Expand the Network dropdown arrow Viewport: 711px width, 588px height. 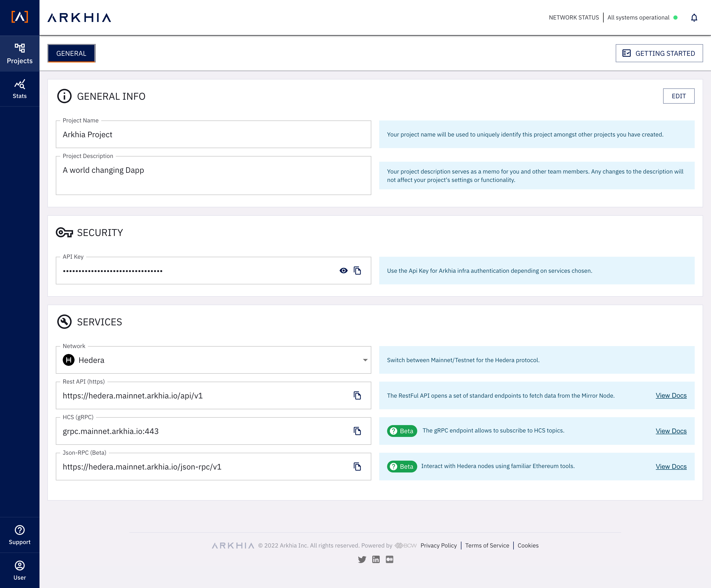(x=365, y=360)
